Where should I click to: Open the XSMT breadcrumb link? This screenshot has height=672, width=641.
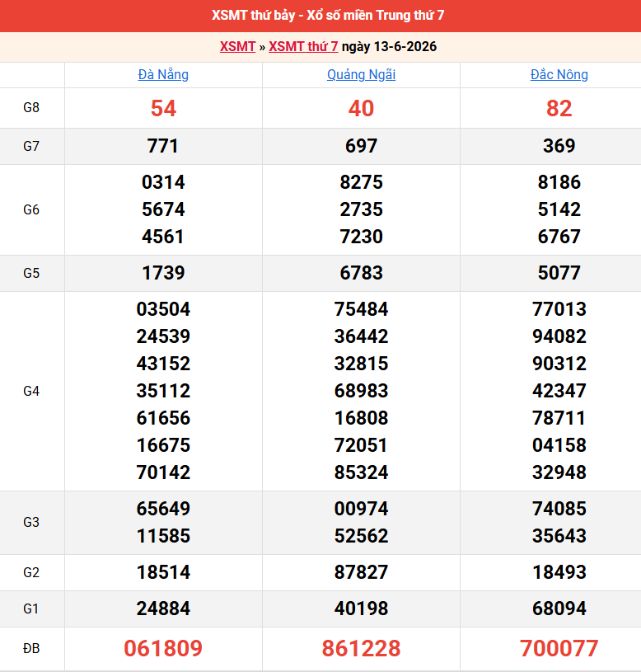pos(237,46)
